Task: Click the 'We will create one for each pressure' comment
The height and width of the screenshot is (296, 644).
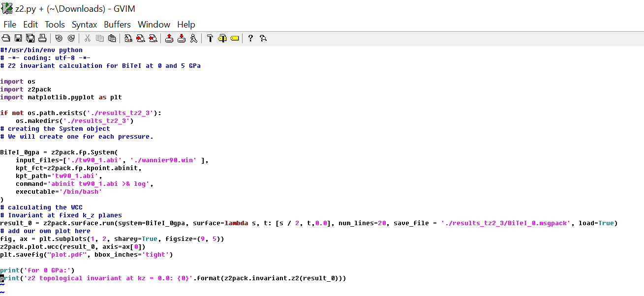Action: coord(77,137)
